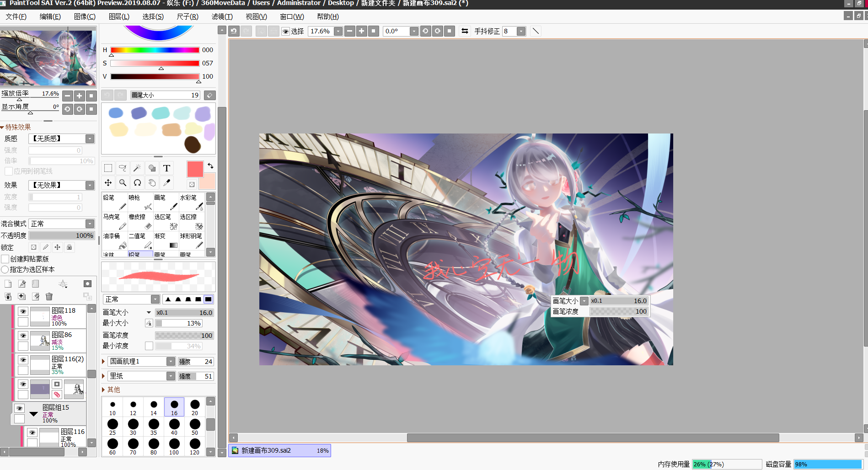Open the 里纸 brush texture dropdown
Viewport: 868px width, 470px height.
pos(171,376)
